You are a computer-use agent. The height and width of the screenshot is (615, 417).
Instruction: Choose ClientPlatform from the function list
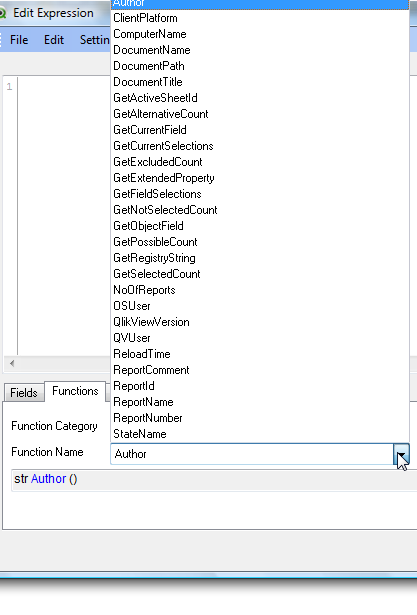[x=260, y=18]
